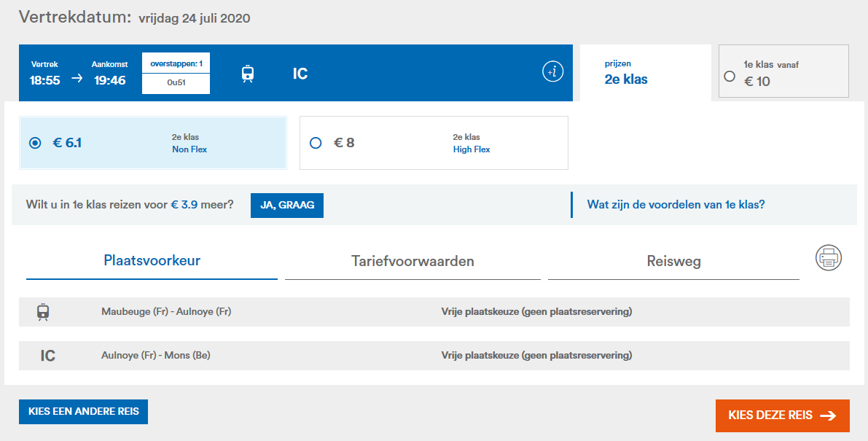Viewport: 868px width, 441px height.
Task: Click 'Vrije plaatskeuze' text in Mons row
Action: tap(536, 355)
